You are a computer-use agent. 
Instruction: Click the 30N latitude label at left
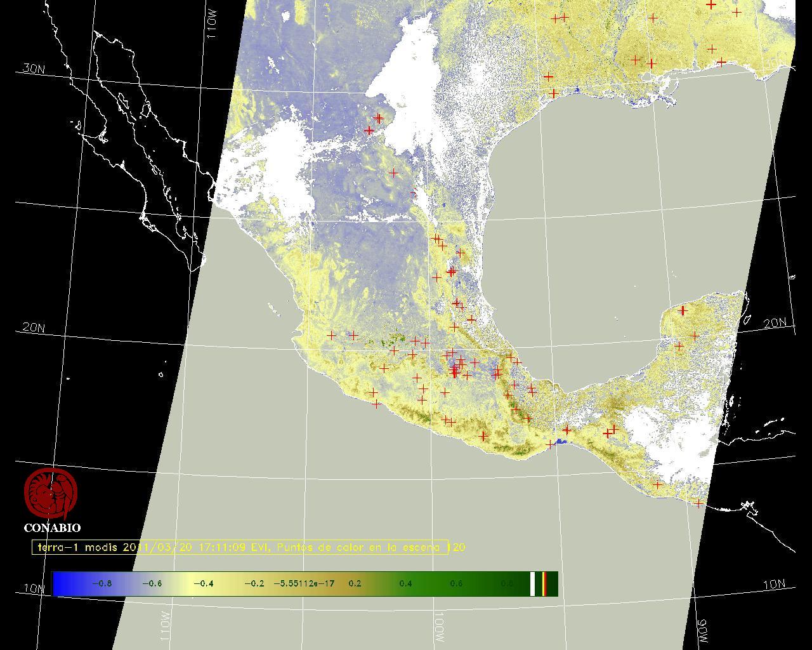pos(34,69)
